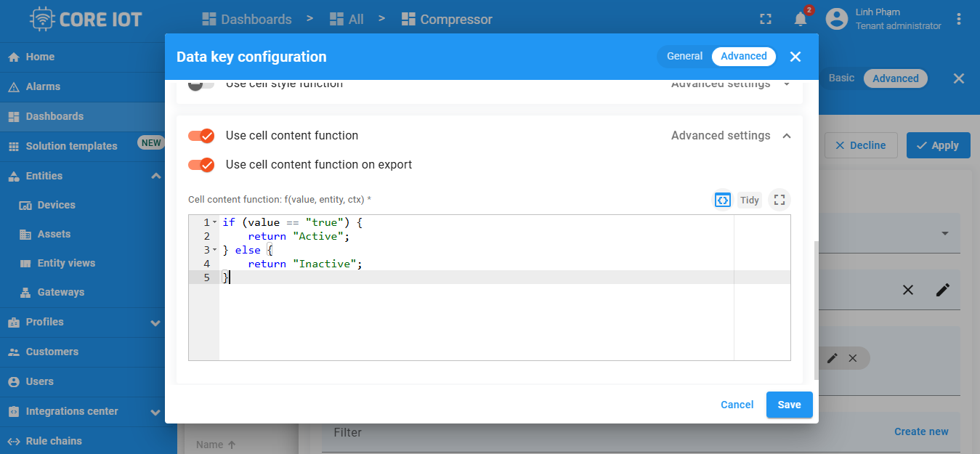Switch to the General tab in dialog

(x=684, y=56)
